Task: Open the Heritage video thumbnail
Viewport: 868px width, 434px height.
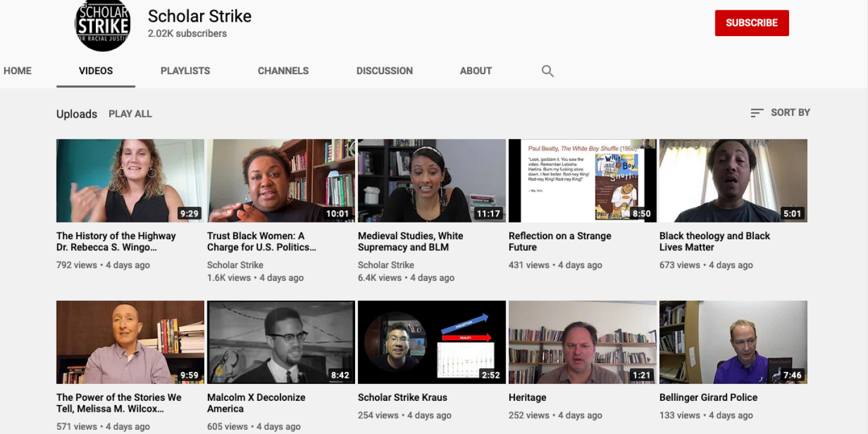Action: tap(582, 342)
